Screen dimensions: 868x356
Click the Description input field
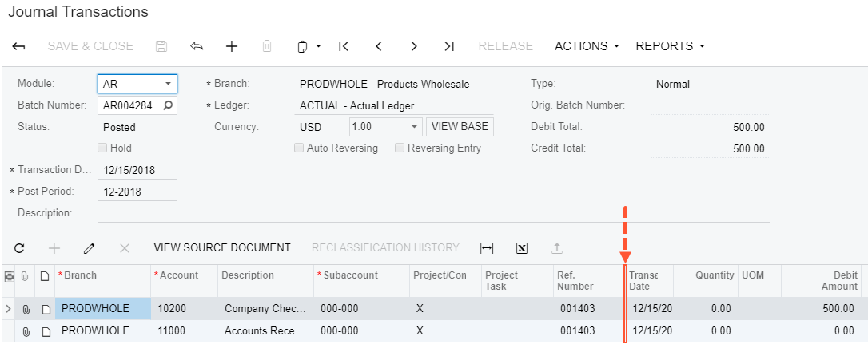pyautogui.click(x=432, y=213)
